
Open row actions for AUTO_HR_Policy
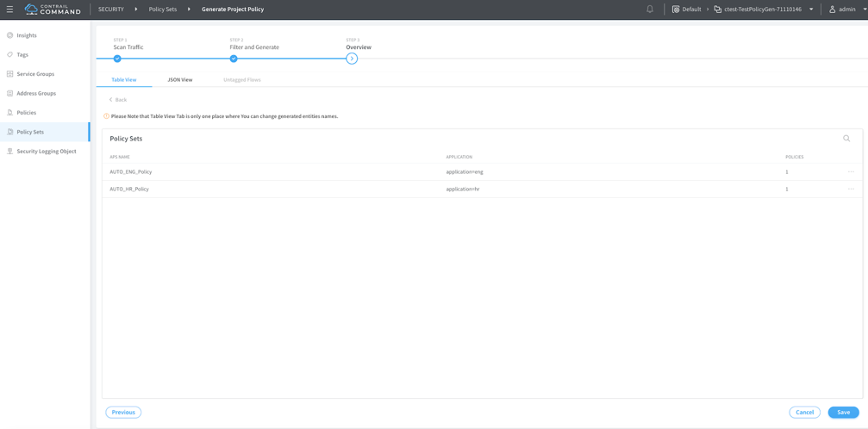coord(851,189)
